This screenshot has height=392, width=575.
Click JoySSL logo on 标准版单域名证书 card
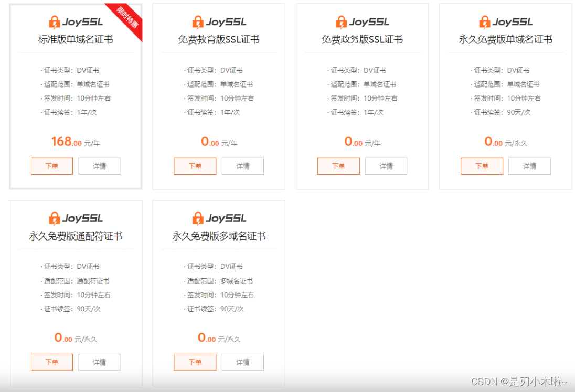tap(76, 22)
